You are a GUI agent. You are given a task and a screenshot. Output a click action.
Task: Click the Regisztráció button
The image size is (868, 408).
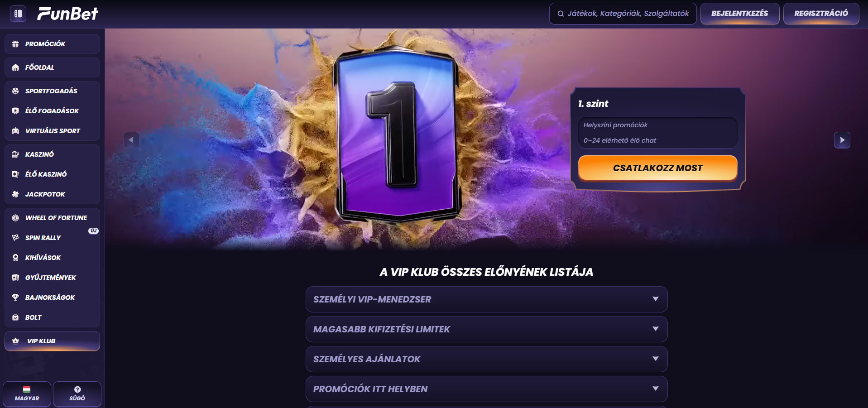[821, 14]
